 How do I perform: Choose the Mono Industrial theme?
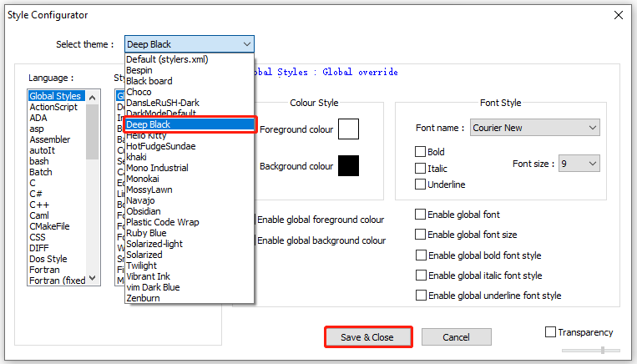pyautogui.click(x=190, y=168)
